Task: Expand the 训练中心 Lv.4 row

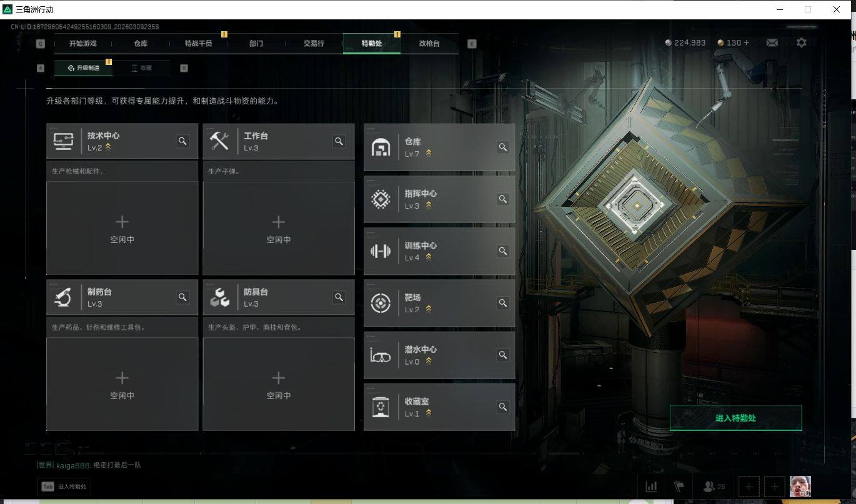Action: (439, 251)
